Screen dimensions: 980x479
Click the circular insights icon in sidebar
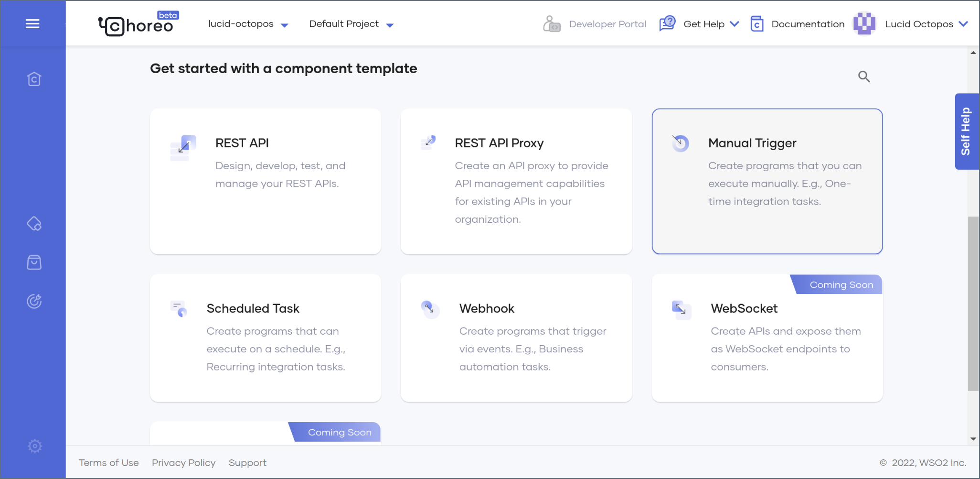(x=34, y=301)
